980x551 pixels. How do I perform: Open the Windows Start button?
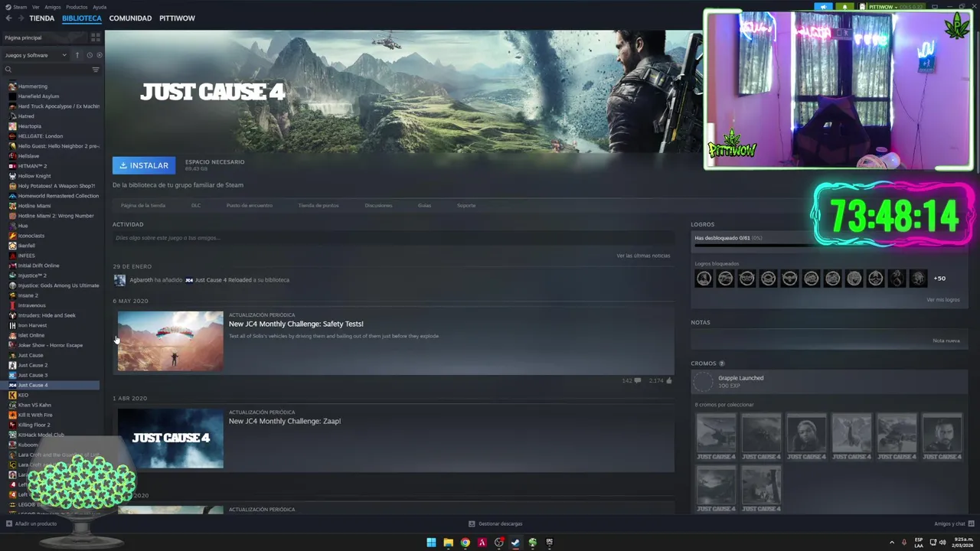(431, 543)
